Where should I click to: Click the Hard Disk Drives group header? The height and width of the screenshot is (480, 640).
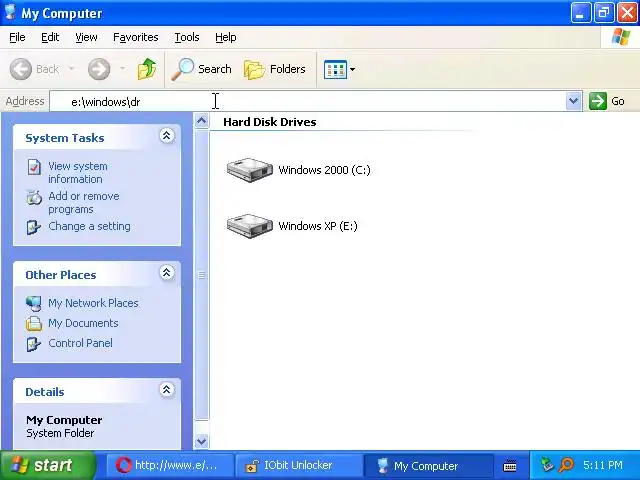270,122
